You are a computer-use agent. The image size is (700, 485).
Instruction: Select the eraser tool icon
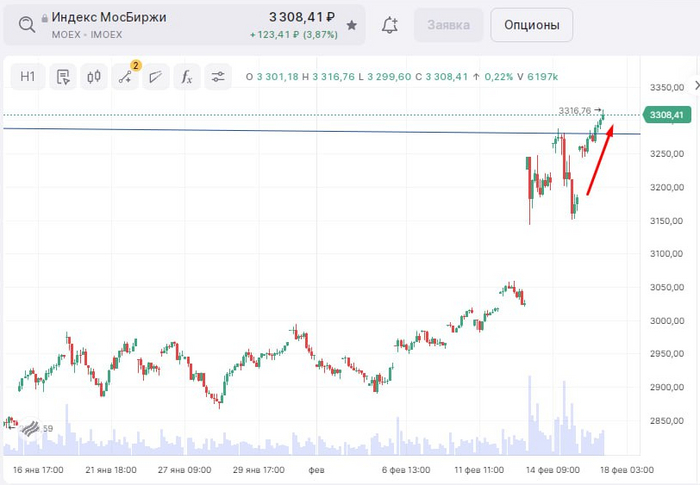tap(155, 76)
